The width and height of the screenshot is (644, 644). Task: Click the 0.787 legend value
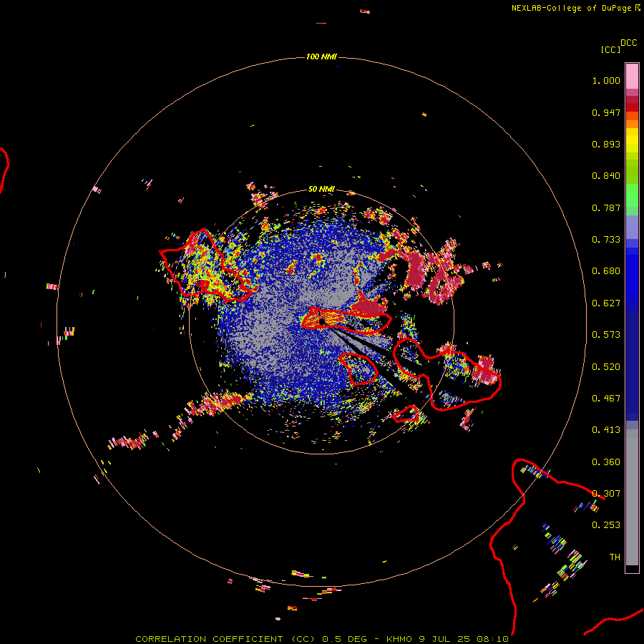coord(606,208)
